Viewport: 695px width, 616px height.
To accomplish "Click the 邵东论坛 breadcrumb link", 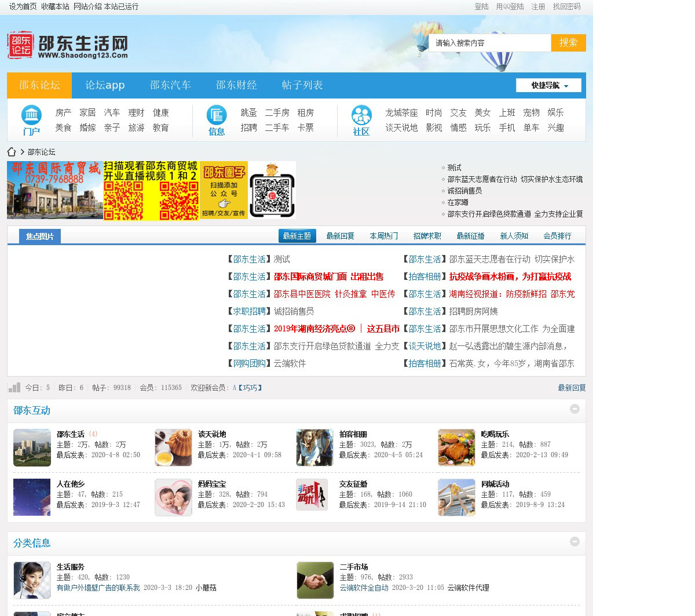I will pos(42,152).
